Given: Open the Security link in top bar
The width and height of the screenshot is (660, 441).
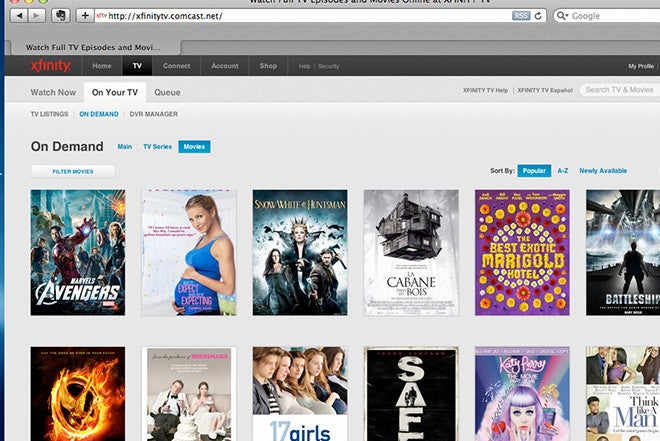Looking at the screenshot, I should [328, 66].
